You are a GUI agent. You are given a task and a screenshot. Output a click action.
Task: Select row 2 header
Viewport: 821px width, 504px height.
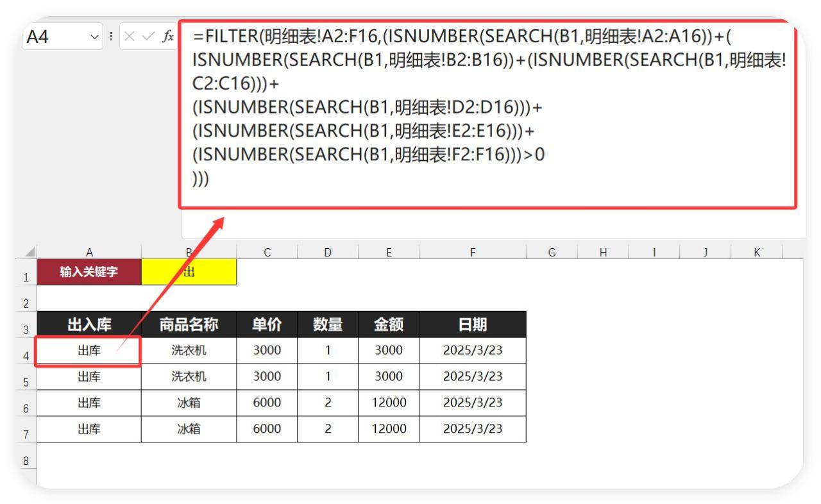(x=27, y=298)
